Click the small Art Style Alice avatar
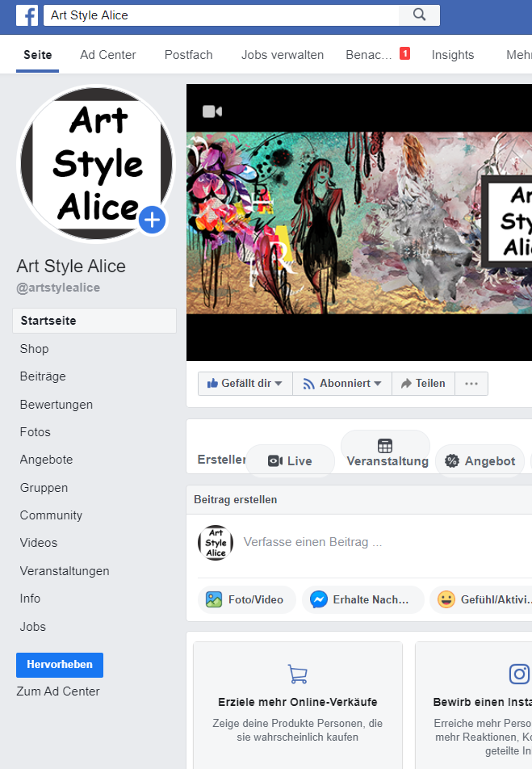 tap(216, 543)
